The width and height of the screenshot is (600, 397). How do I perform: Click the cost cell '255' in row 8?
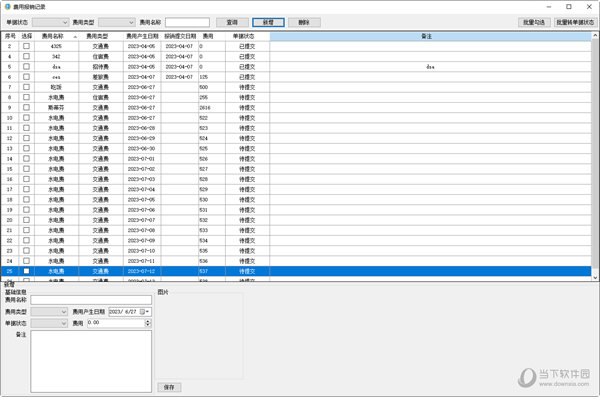[x=212, y=97]
